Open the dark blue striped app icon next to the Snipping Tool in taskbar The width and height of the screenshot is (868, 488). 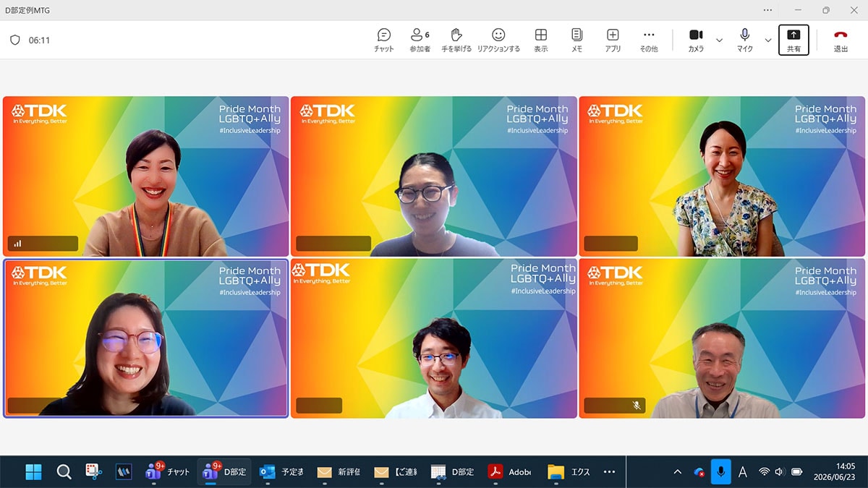123,472
